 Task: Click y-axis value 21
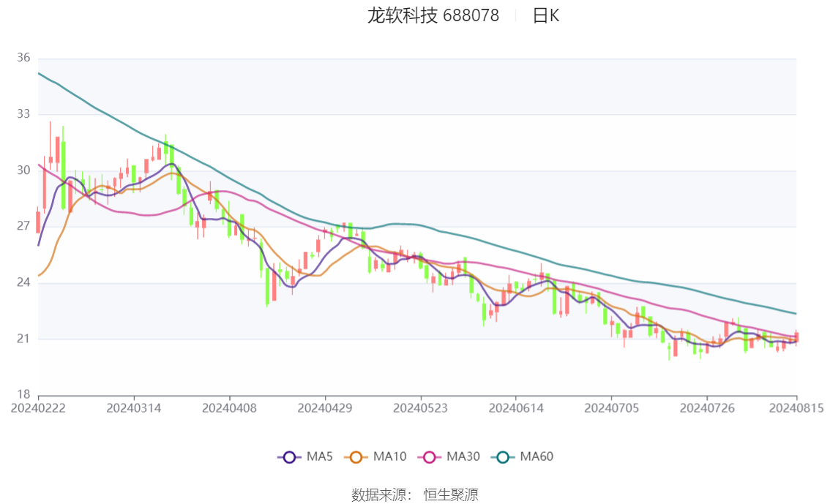pyautogui.click(x=23, y=339)
